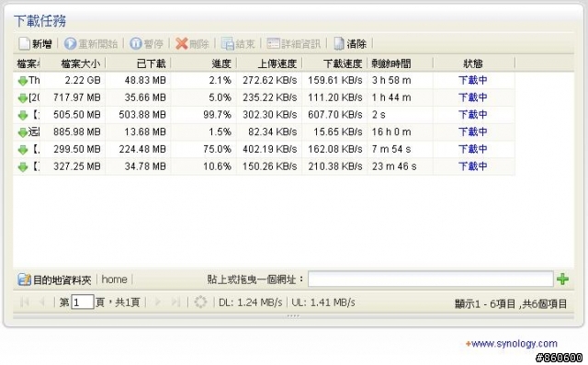The width and height of the screenshot is (588, 365).
Task: Click the paste URL input field
Action: (431, 279)
